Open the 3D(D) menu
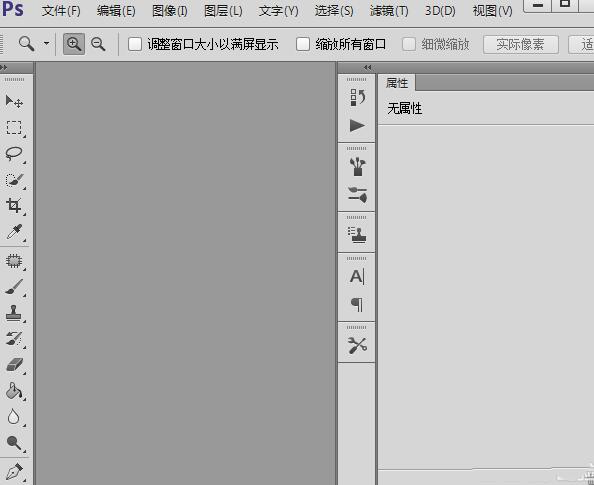 point(440,11)
